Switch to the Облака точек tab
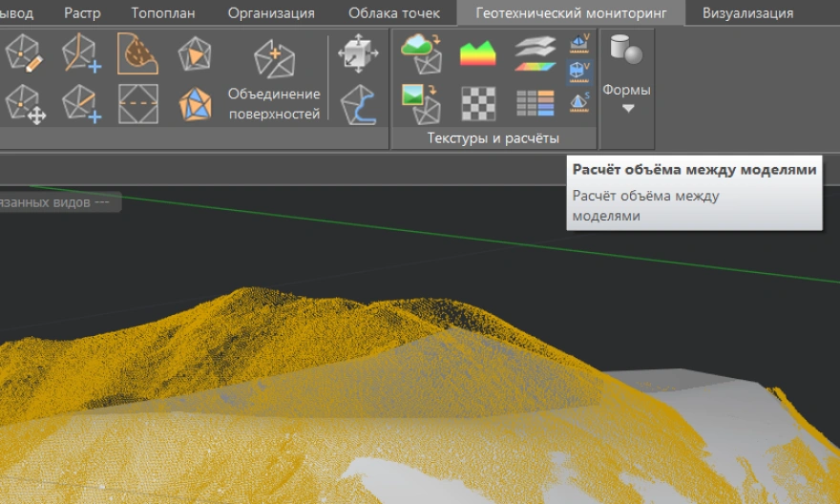Image resolution: width=840 pixels, height=504 pixels. pos(394,13)
